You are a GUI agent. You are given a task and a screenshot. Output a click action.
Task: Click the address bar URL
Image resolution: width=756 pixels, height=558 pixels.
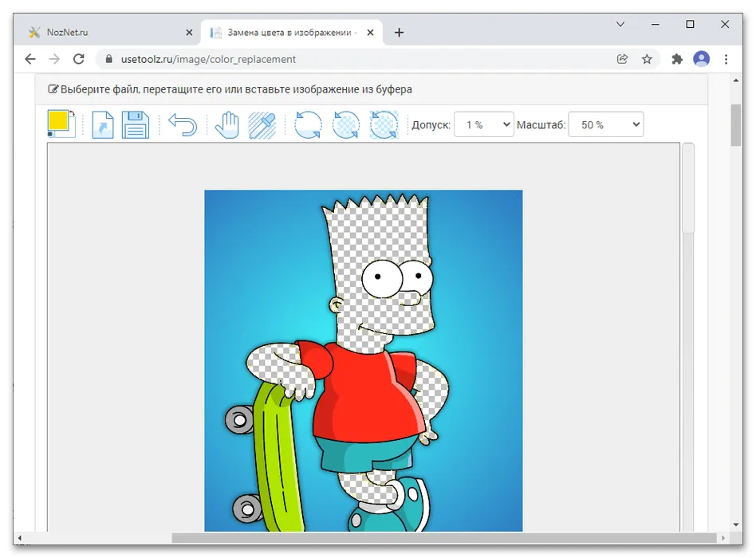point(208,59)
